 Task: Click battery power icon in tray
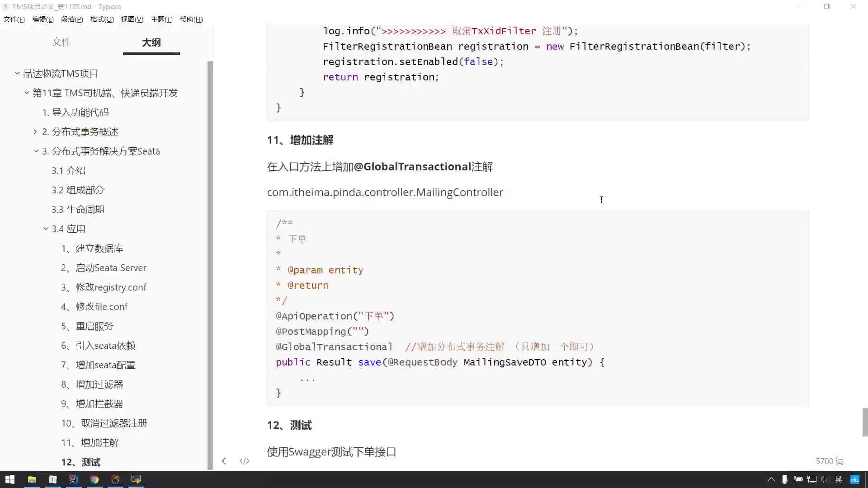tap(798, 479)
